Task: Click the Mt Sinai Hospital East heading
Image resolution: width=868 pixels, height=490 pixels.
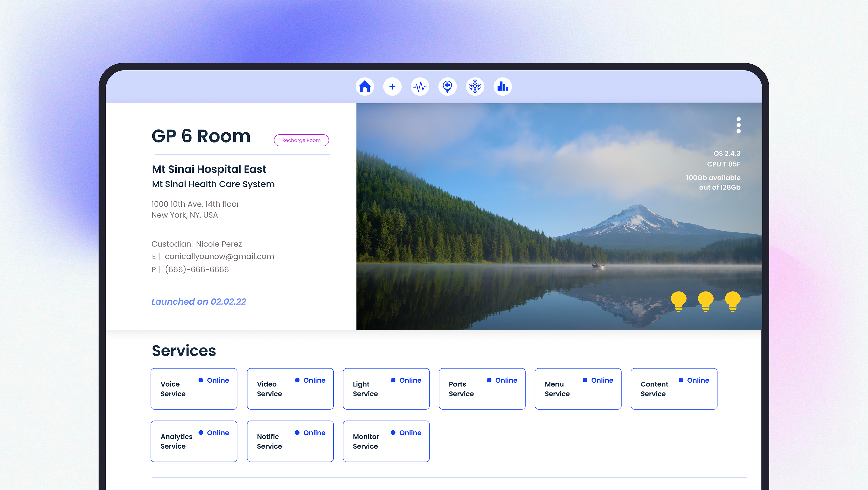Action: (x=209, y=169)
